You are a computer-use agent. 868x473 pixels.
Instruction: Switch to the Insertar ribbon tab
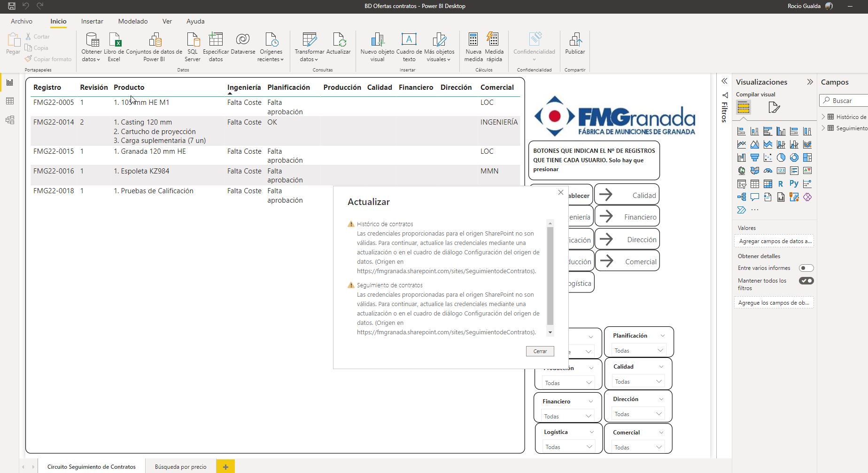92,21
